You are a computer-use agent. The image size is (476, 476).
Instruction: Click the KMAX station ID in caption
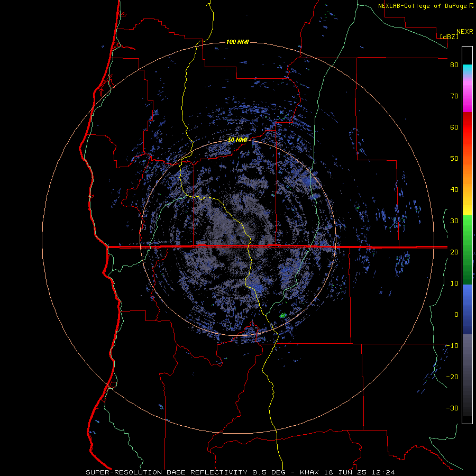click(310, 472)
